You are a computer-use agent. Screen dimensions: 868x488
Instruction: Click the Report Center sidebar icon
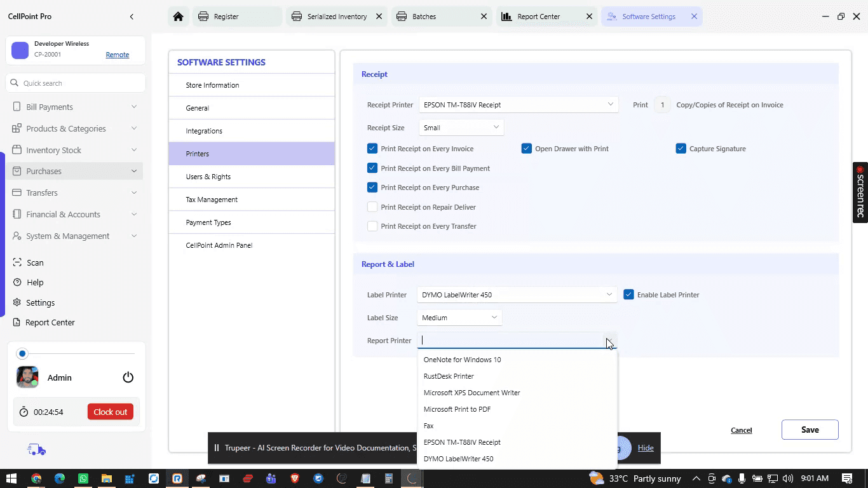coord(17,322)
